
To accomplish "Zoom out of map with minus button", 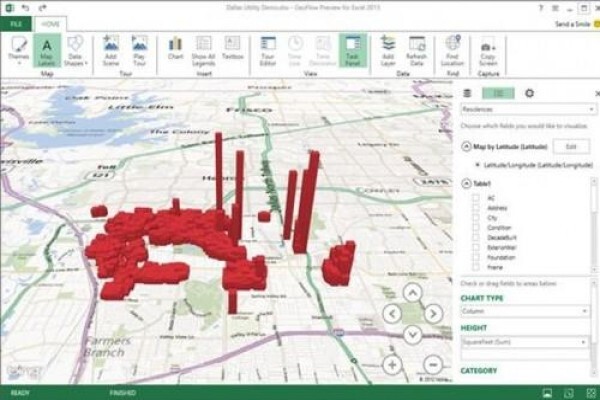I will tap(433, 365).
